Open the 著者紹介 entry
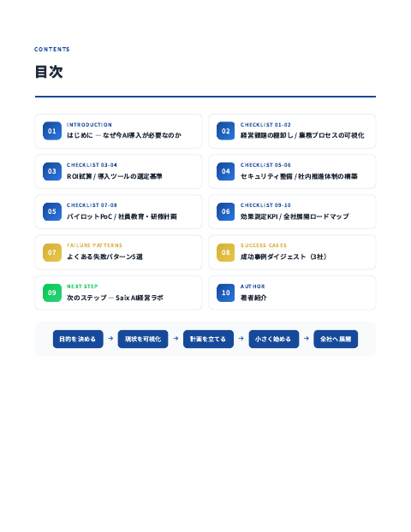This screenshot has width=411, height=532. (292, 293)
